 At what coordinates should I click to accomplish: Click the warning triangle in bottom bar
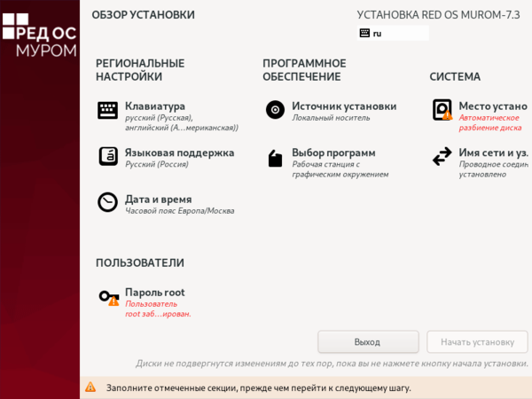pyautogui.click(x=90, y=387)
